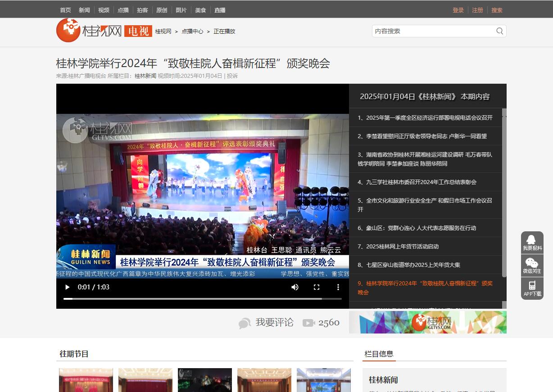The width and height of the screenshot is (553, 392).
Task: Click the 登录 login link
Action: [458, 10]
